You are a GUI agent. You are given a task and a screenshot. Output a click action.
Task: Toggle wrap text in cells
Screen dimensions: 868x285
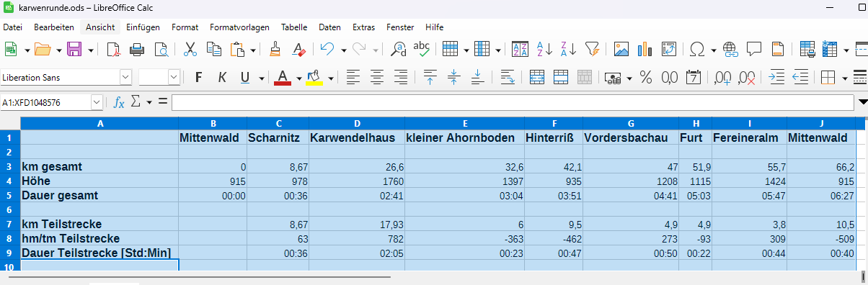[508, 77]
